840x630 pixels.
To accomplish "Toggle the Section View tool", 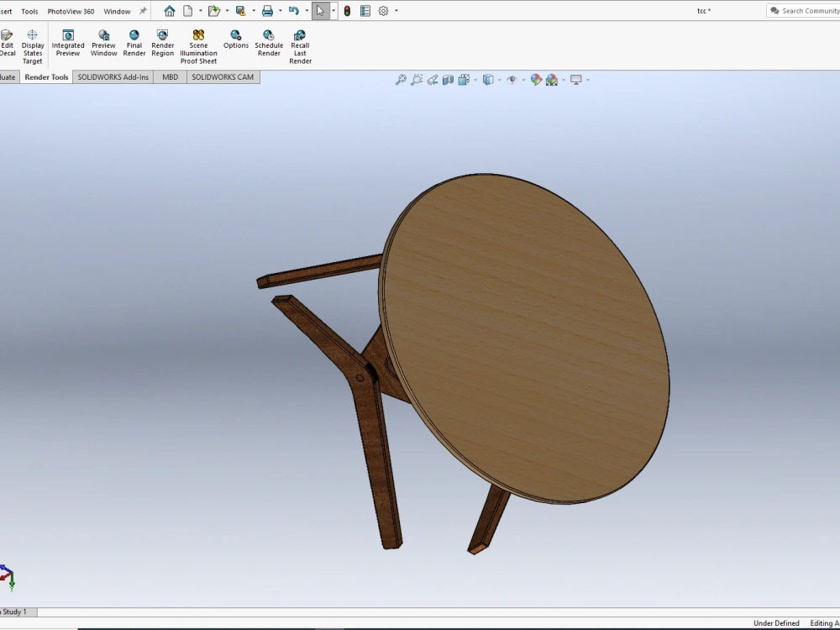I will [448, 79].
